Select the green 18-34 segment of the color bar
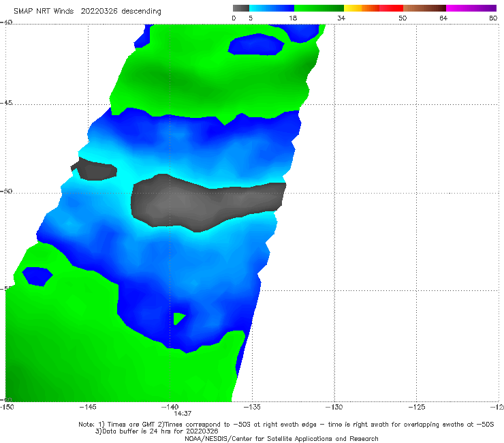Screen dimensions: 504x443 coord(319,8)
